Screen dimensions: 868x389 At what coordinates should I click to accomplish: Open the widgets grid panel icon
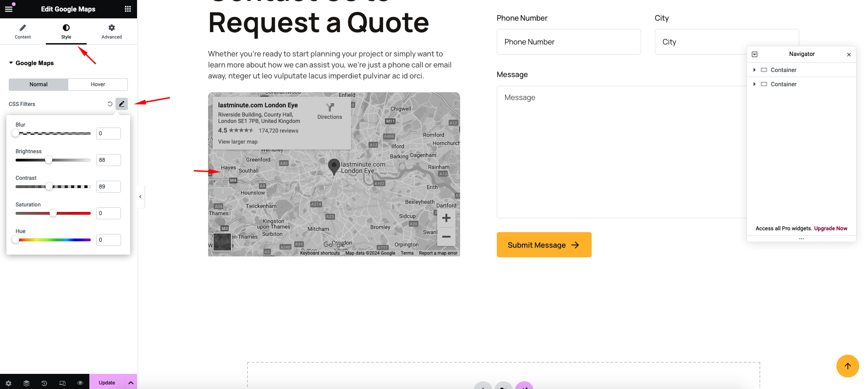pos(128,9)
